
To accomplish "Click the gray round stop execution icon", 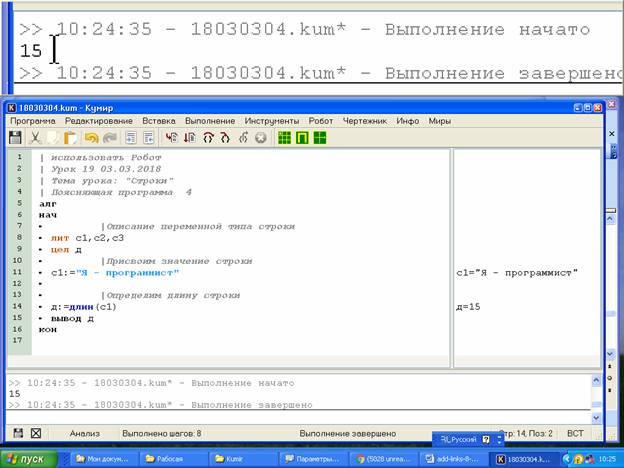I will point(261,138).
